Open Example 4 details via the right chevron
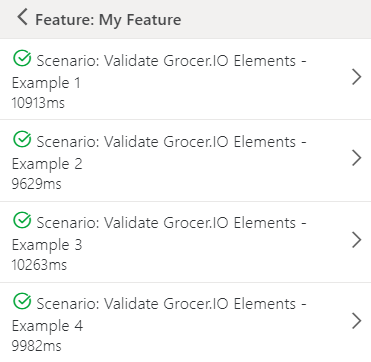The height and width of the screenshot is (362, 371). point(357,321)
